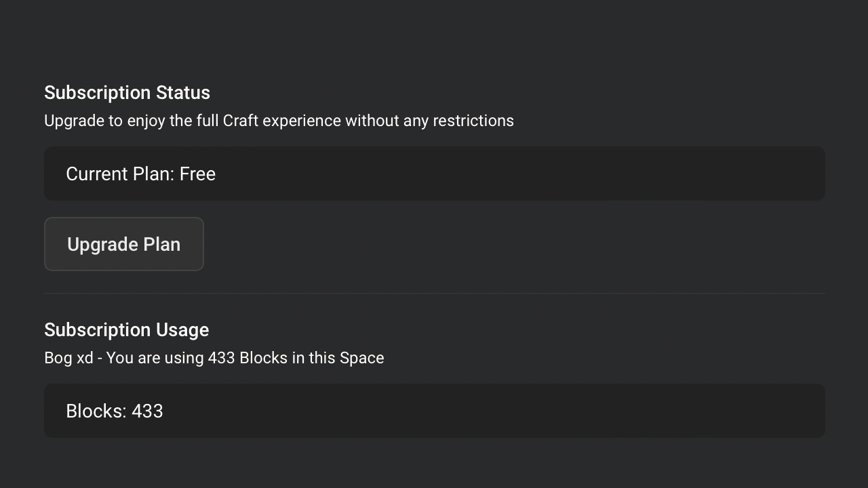Click the Subscription Usage heading
Viewport: 868px width, 488px height.
coord(126,329)
